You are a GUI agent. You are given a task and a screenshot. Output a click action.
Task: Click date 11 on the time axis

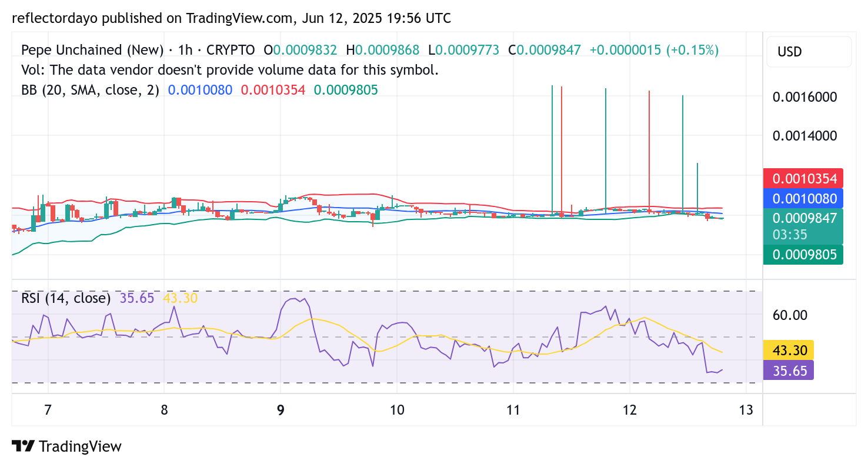point(513,409)
